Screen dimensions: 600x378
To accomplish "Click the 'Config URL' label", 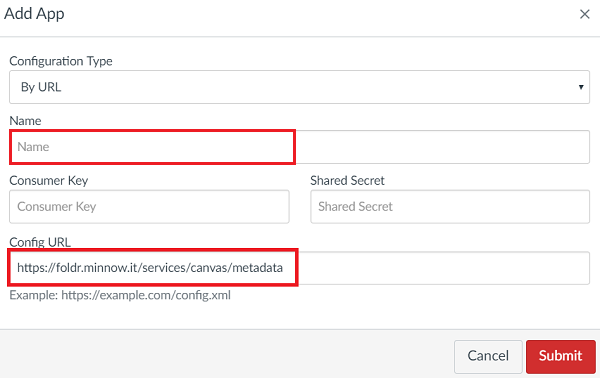I will click(x=40, y=242).
